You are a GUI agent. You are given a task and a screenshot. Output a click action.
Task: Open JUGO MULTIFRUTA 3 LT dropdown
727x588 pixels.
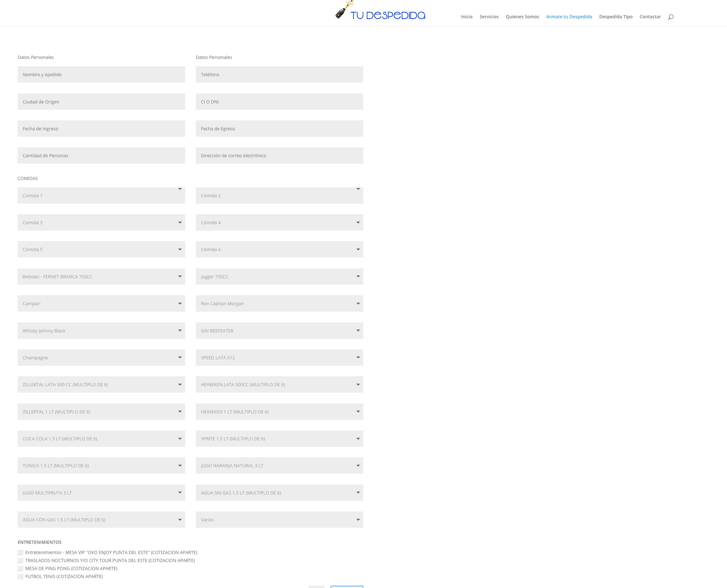[101, 493]
